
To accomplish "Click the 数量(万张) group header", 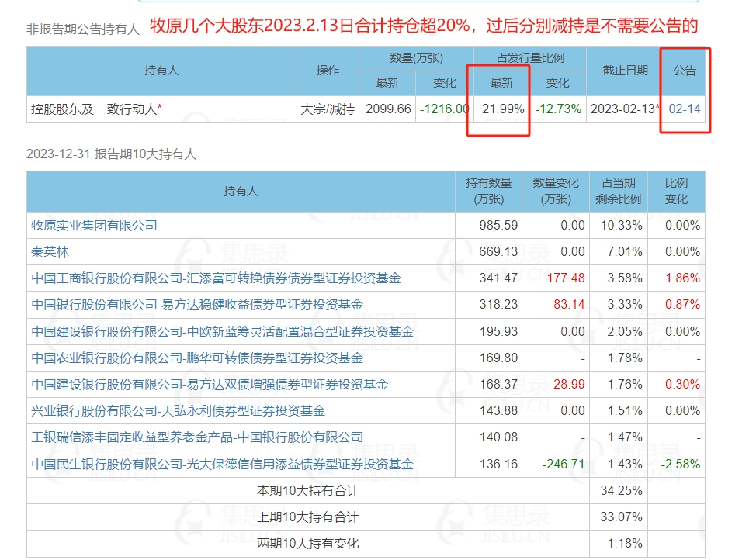I will coord(416,58).
